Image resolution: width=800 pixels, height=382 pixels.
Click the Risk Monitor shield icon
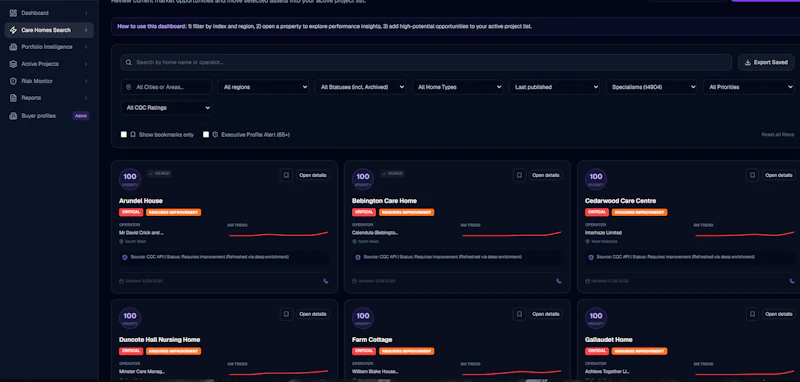click(13, 81)
